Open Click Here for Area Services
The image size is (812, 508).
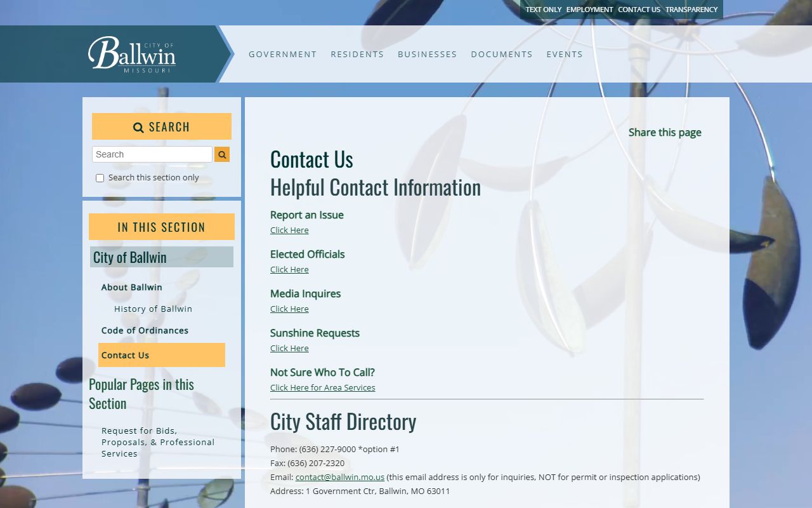(323, 387)
